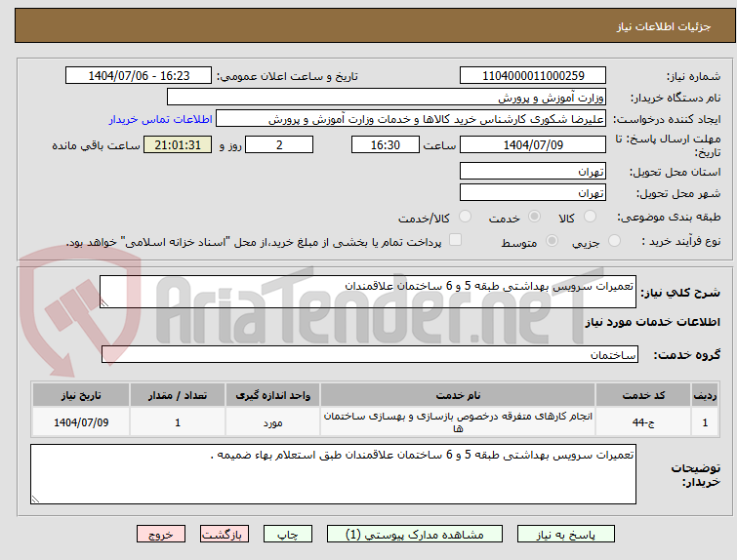
Task: Click the پاسخ به نیاز button
Action: [x=566, y=535]
